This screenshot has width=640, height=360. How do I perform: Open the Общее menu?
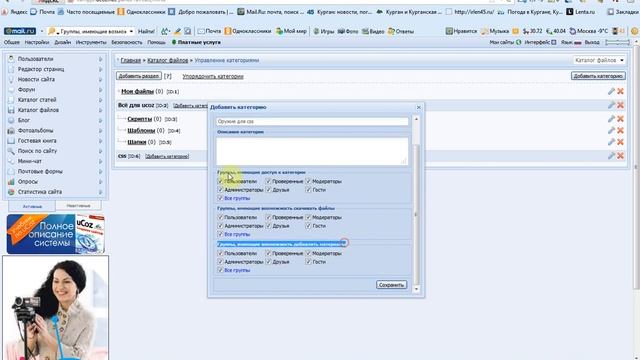(12, 42)
